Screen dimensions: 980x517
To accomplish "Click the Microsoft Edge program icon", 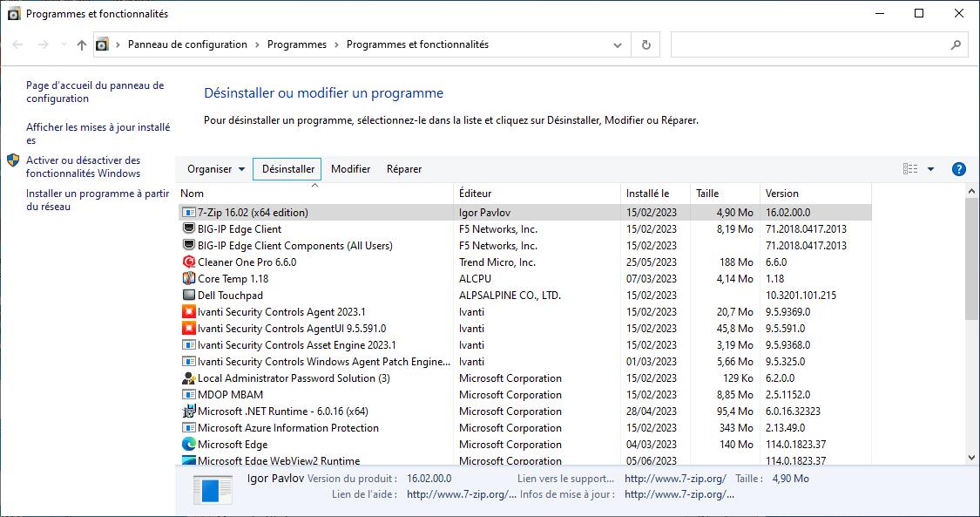I will (x=189, y=445).
